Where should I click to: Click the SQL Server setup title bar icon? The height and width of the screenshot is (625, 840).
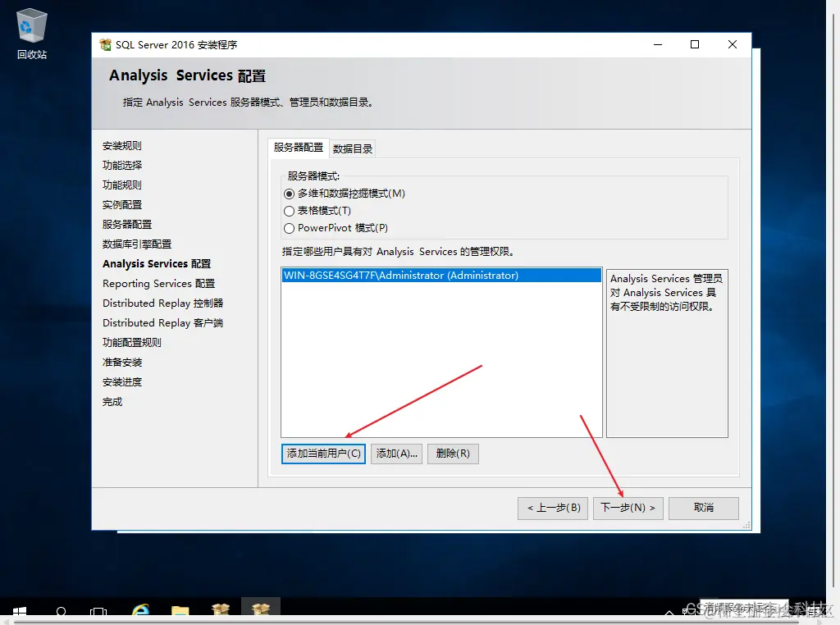(106, 44)
